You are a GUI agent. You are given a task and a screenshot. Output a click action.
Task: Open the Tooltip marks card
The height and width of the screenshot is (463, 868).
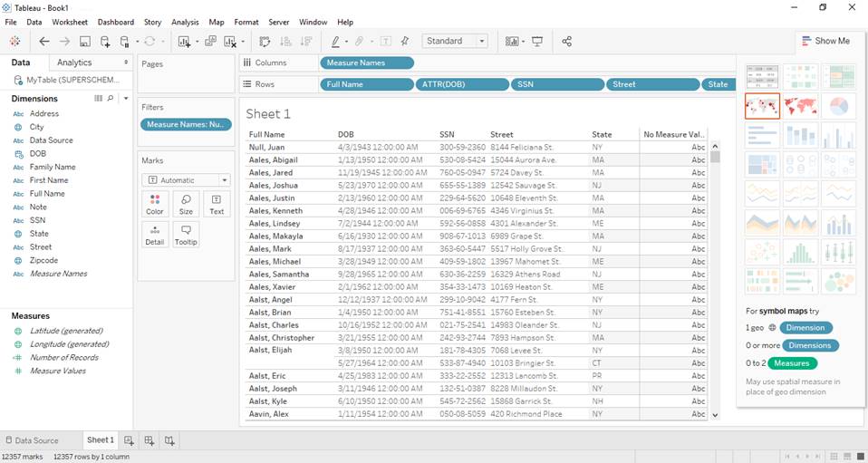186,234
